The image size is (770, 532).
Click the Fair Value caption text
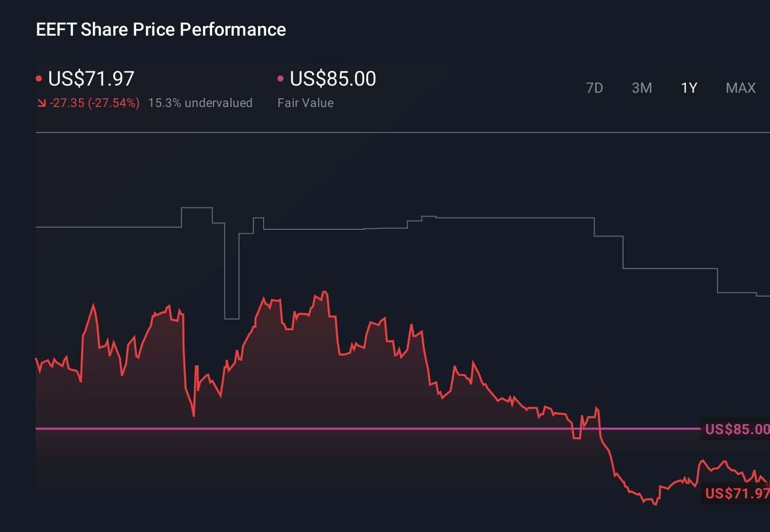(x=306, y=102)
